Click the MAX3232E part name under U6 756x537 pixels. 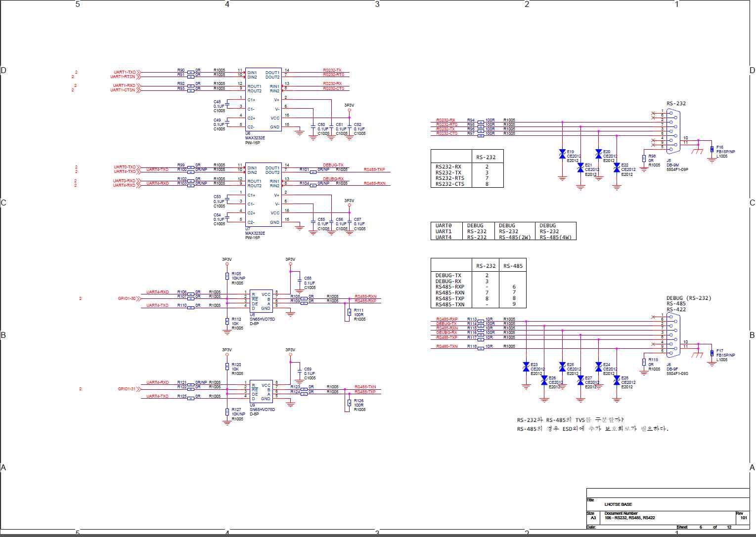(255, 138)
